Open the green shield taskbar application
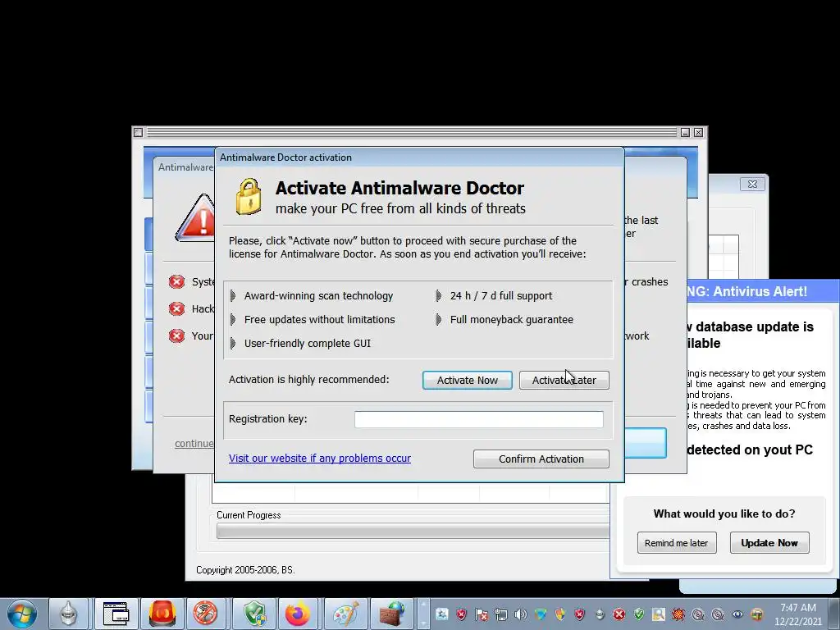 tap(254, 614)
